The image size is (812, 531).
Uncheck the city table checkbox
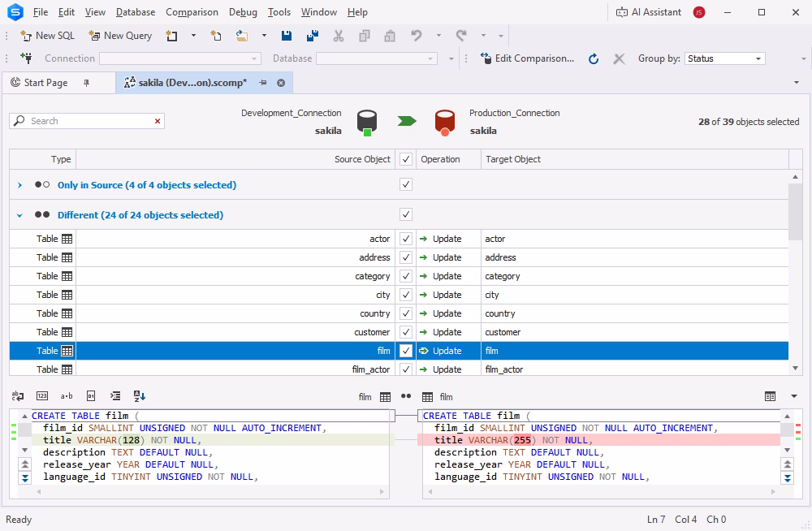click(406, 295)
